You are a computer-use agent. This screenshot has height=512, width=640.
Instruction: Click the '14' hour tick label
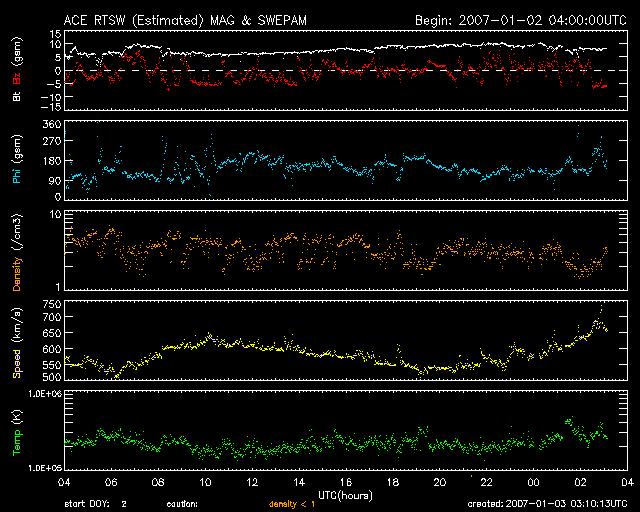[x=299, y=482]
